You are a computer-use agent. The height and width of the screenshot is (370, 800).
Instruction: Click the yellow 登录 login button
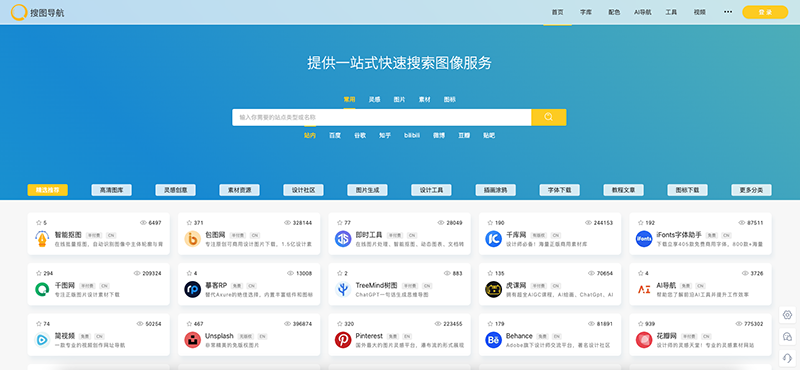click(765, 12)
